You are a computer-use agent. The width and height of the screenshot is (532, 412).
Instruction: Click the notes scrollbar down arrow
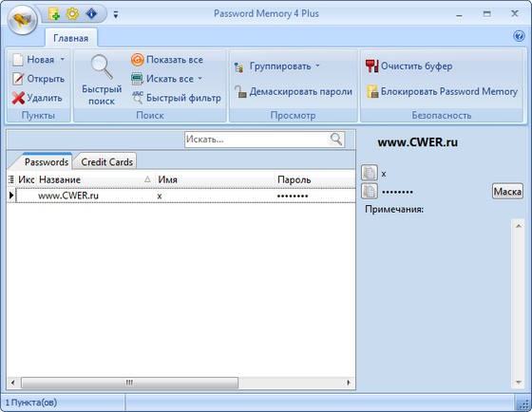coord(519,383)
